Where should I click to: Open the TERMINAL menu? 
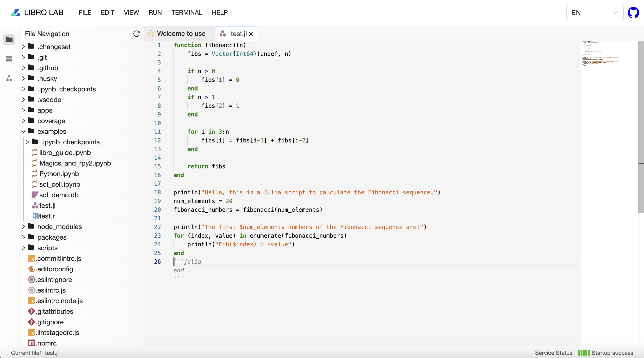(187, 12)
